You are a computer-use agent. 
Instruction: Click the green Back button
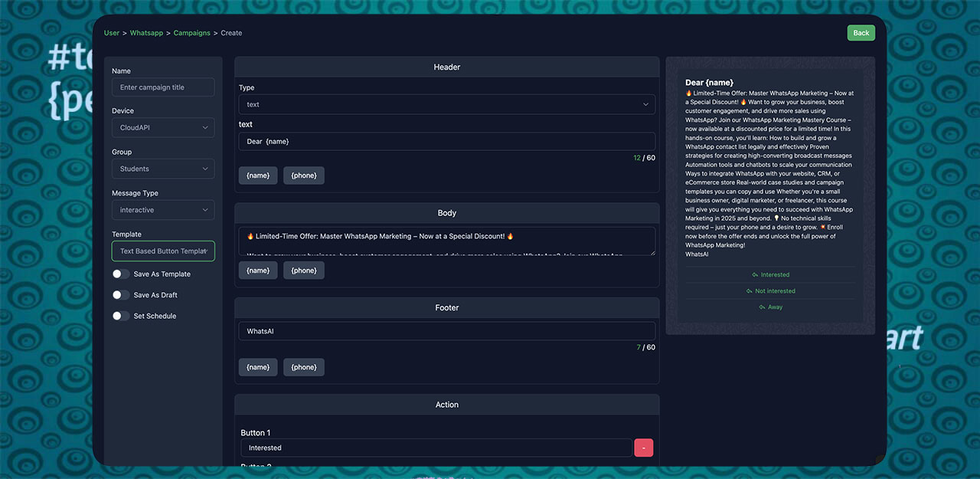coord(861,33)
